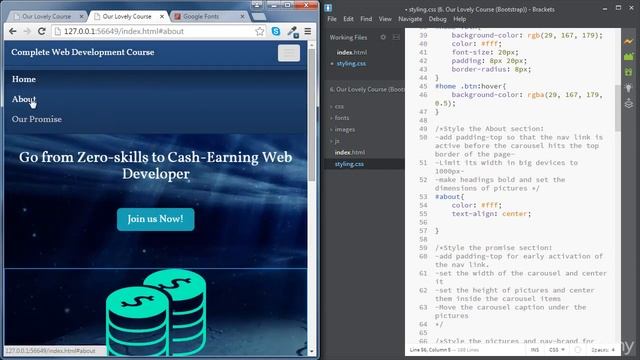Image resolution: width=640 pixels, height=360 pixels.
Task: Expand the js folder in project tree
Action: pyautogui.click(x=337, y=141)
